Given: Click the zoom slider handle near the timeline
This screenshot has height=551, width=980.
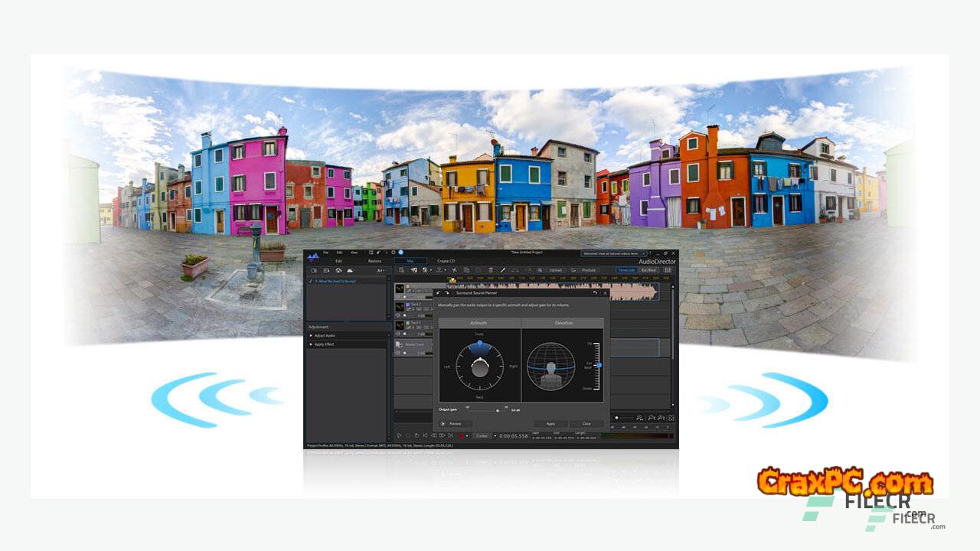Looking at the screenshot, I should click(617, 418).
